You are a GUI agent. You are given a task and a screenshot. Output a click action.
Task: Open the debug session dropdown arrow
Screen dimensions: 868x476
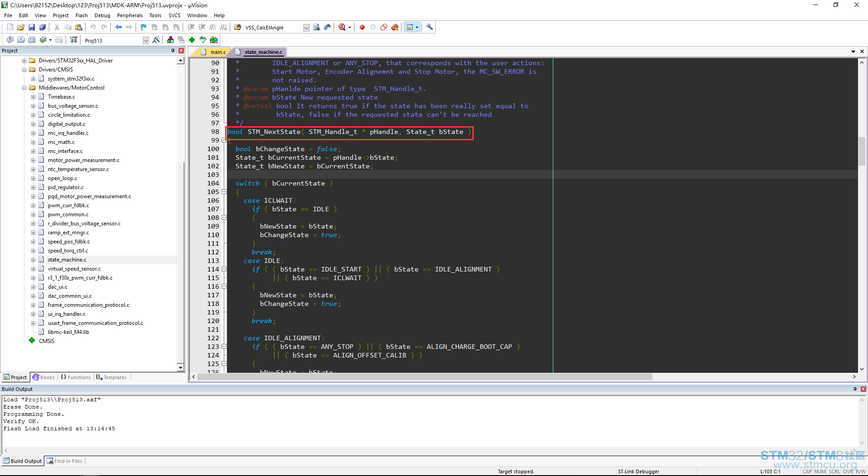(x=349, y=28)
